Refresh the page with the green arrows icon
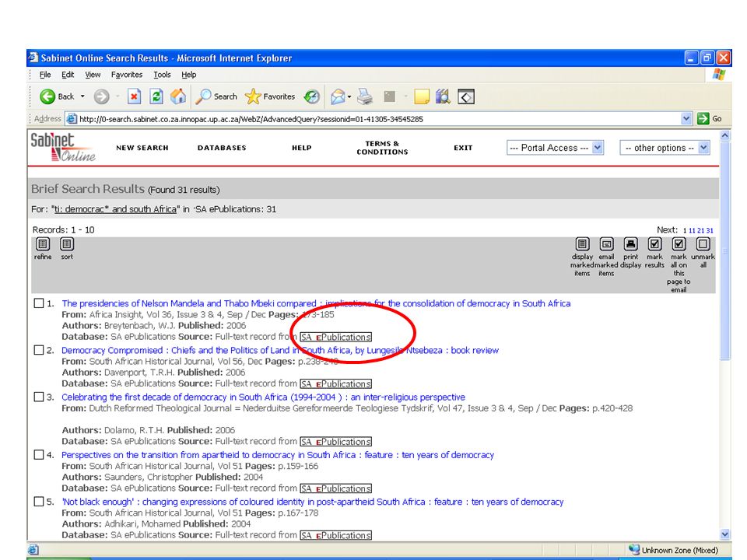The height and width of the screenshot is (560, 747). pyautogui.click(x=156, y=96)
